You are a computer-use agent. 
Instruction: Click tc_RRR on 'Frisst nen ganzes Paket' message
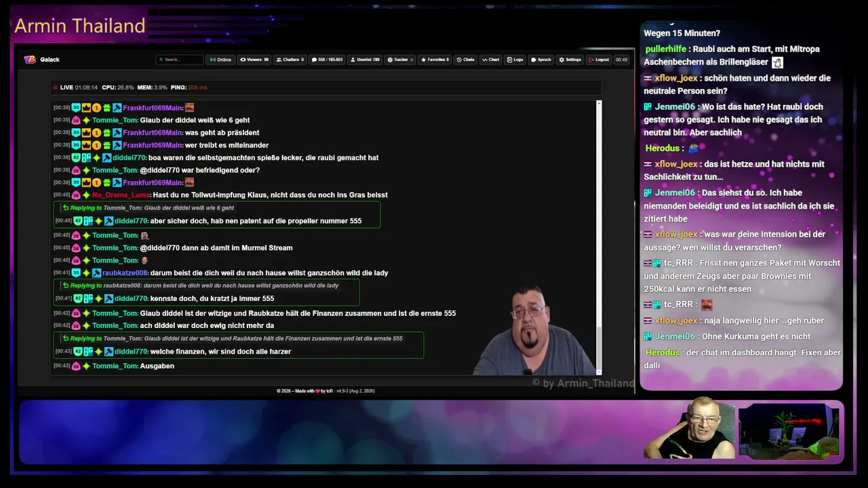pyautogui.click(x=678, y=263)
